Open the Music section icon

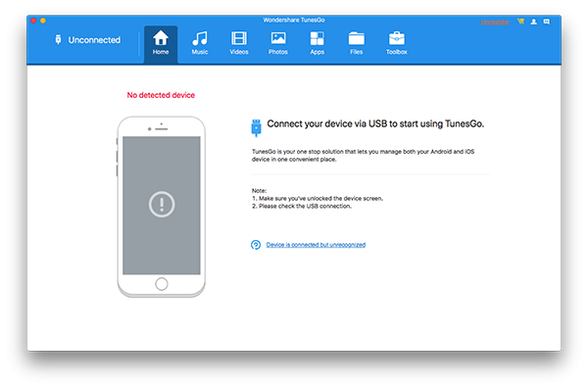click(x=200, y=38)
